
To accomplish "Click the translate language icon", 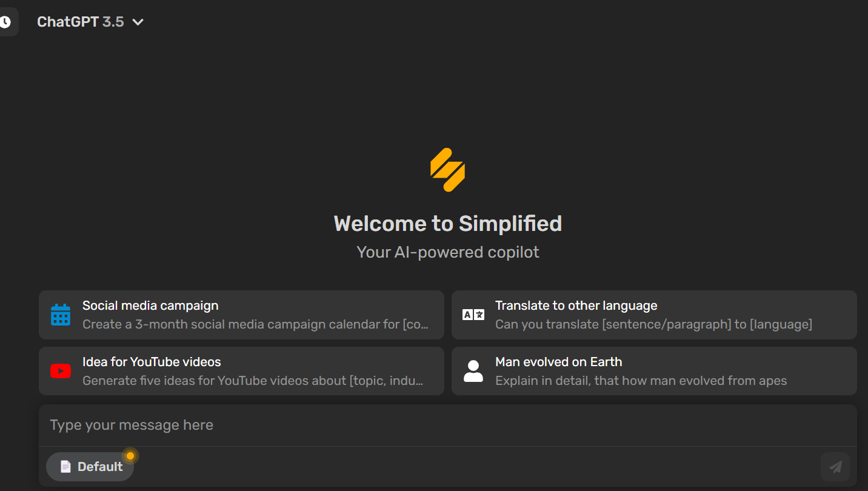I will (473, 315).
